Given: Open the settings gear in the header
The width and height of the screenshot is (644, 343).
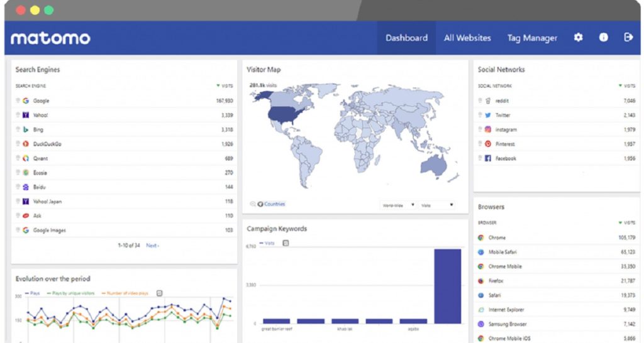Looking at the screenshot, I should (578, 38).
